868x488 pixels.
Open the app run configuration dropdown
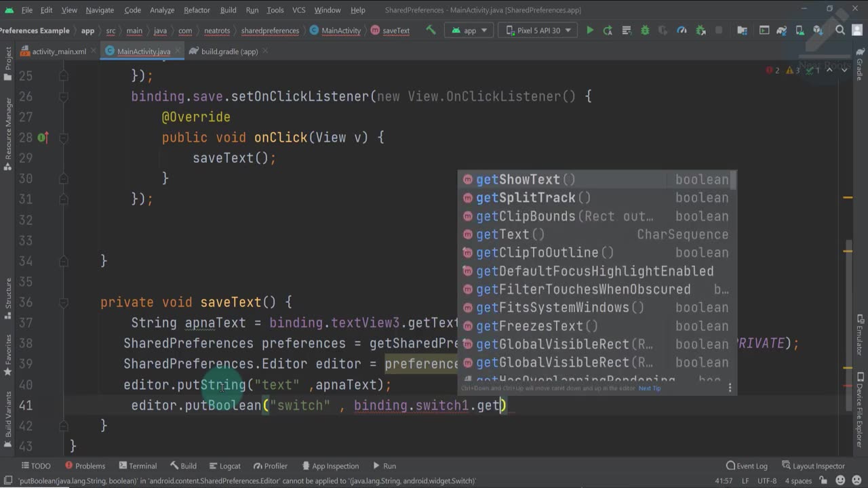tap(469, 30)
